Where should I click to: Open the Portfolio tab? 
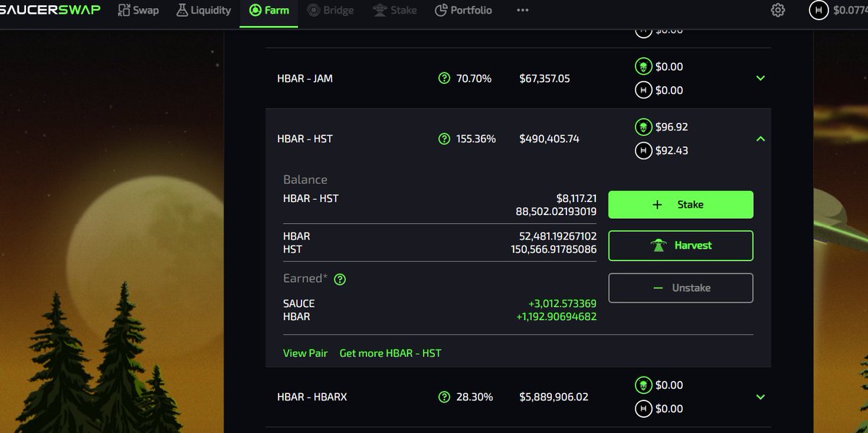pos(464,10)
